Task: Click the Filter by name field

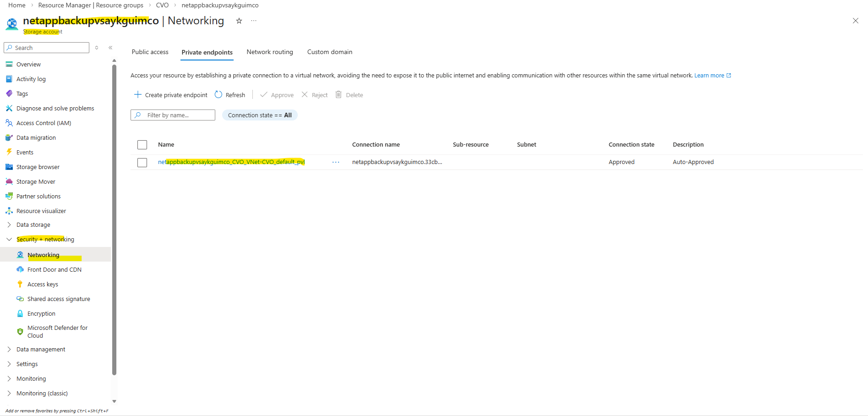Action: (x=173, y=115)
